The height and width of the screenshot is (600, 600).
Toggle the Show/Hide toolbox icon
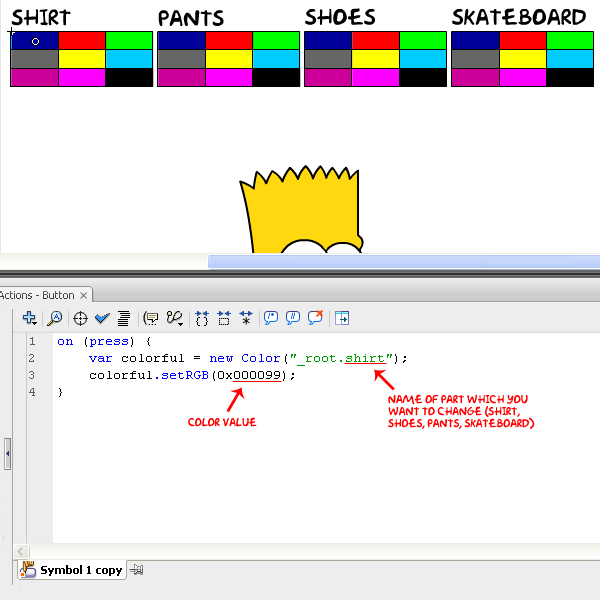click(342, 318)
